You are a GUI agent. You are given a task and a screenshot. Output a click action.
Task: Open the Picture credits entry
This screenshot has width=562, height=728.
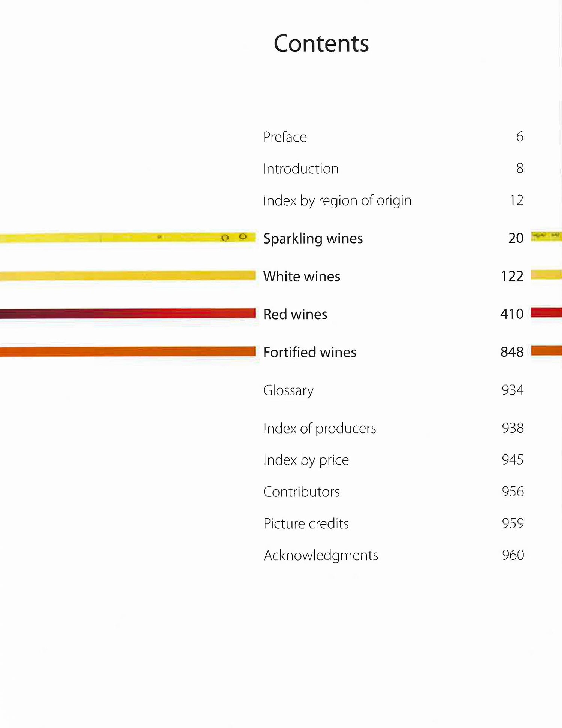tap(306, 523)
